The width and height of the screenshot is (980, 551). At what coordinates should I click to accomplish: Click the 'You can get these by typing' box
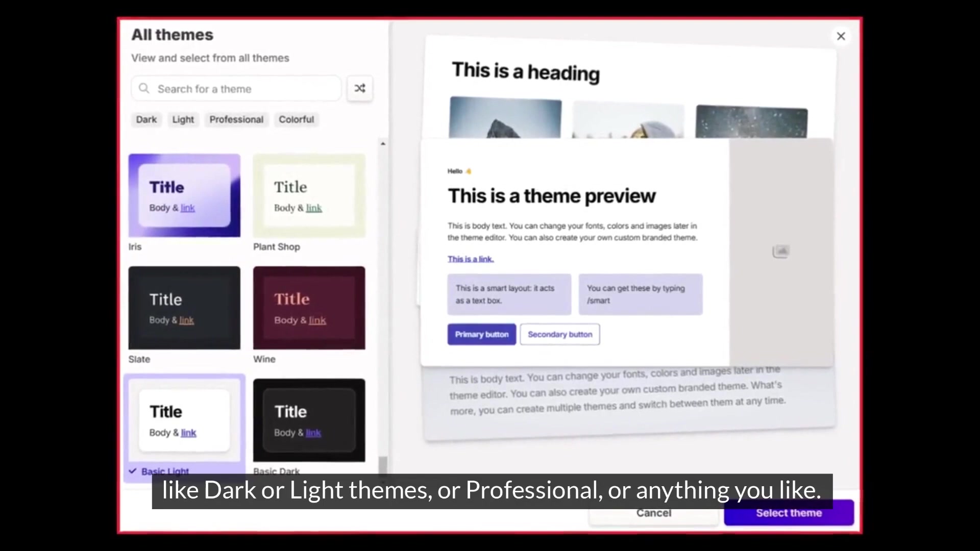(x=641, y=294)
